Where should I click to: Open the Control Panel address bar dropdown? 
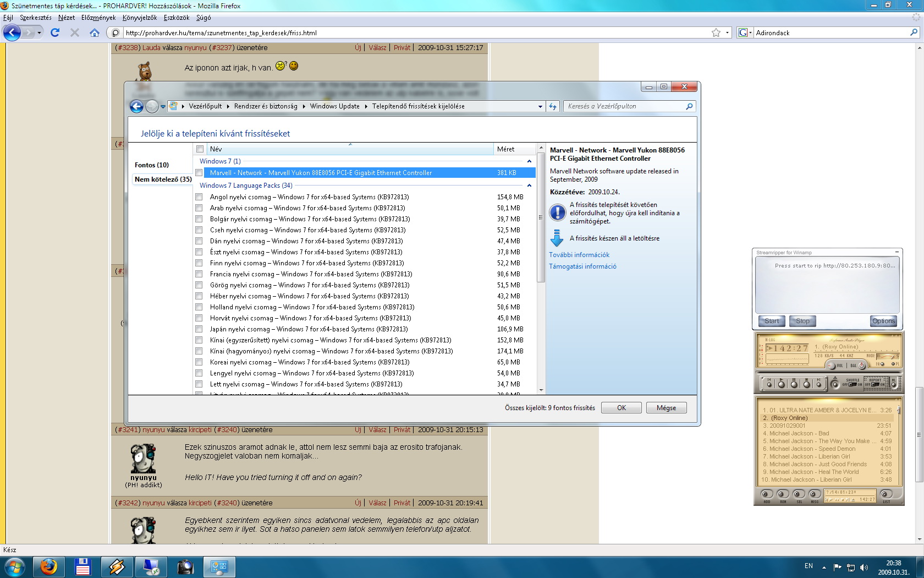coord(540,106)
